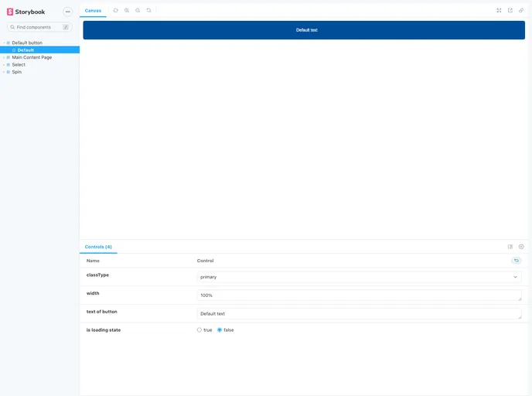Open the Controls (4) tab

(98, 247)
